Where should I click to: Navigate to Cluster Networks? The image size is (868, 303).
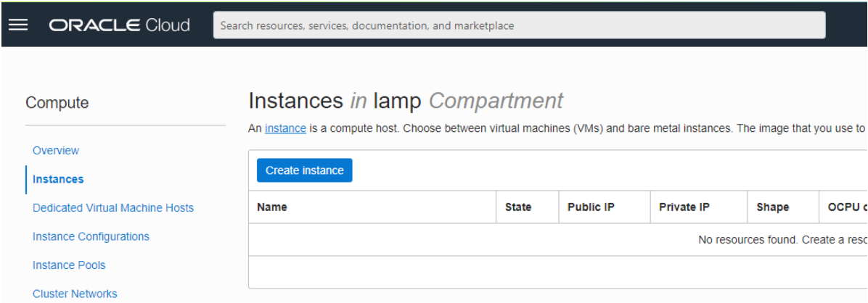tap(75, 294)
